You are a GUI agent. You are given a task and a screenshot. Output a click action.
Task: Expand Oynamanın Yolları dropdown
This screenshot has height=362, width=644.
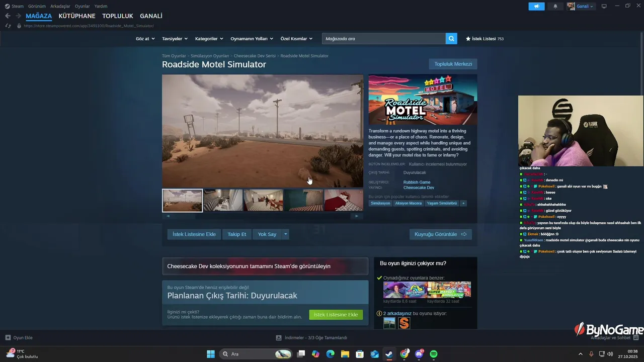[x=252, y=39]
